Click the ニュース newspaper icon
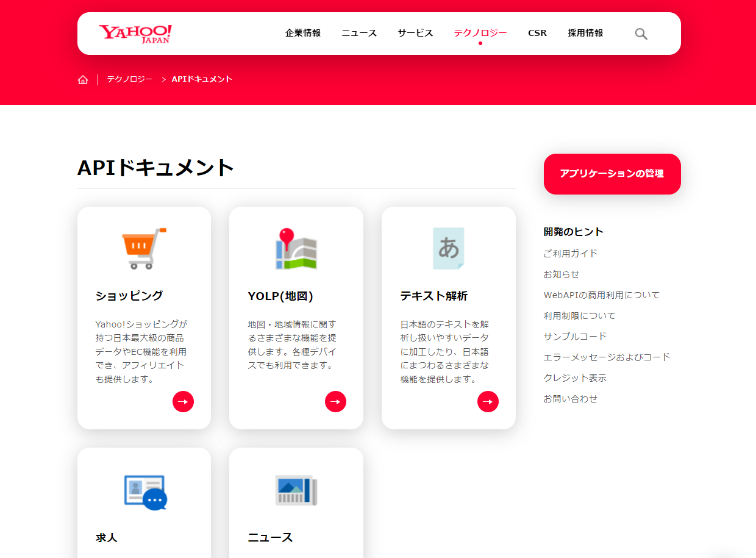The height and width of the screenshot is (558, 756). (x=296, y=490)
